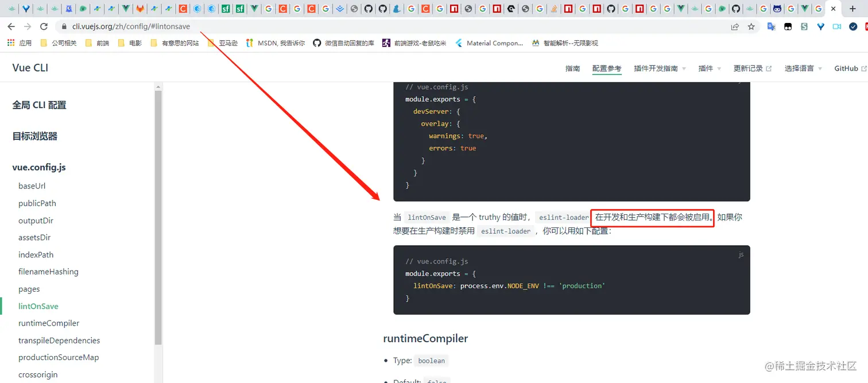The width and height of the screenshot is (868, 383).
Task: Click the sidebar vertical scrollbar
Action: [x=158, y=218]
